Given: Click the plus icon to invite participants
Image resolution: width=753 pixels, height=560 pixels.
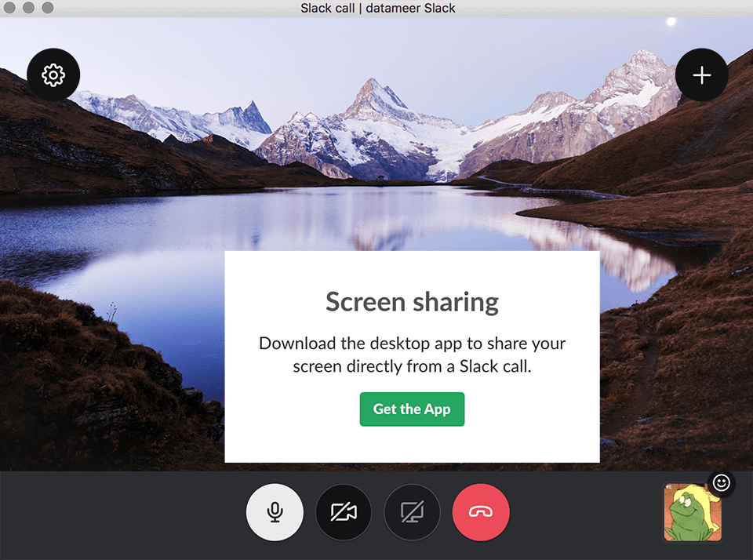Looking at the screenshot, I should (700, 75).
